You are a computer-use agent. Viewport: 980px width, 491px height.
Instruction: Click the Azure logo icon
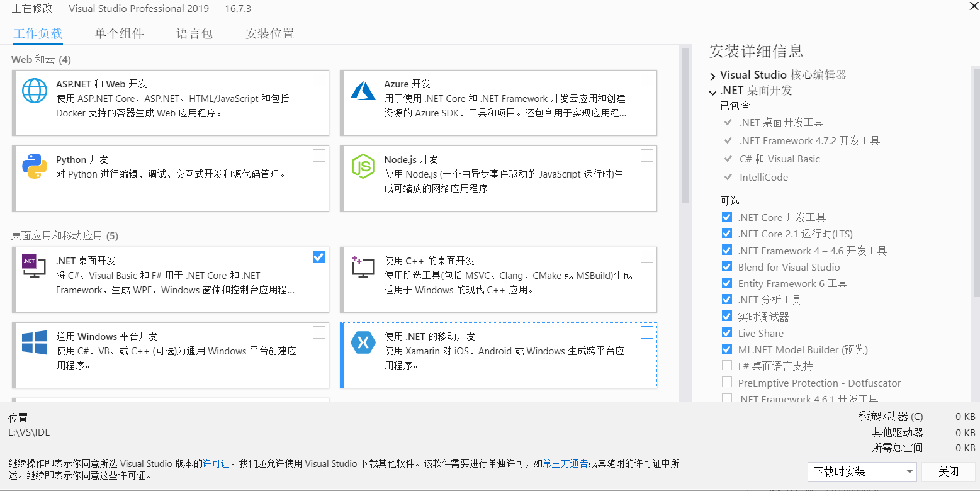point(363,91)
